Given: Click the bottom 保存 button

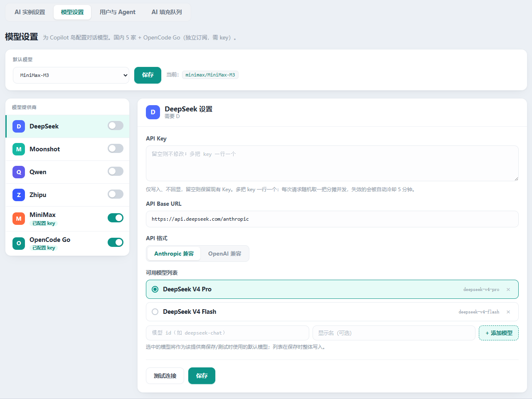Looking at the screenshot, I should (202, 376).
